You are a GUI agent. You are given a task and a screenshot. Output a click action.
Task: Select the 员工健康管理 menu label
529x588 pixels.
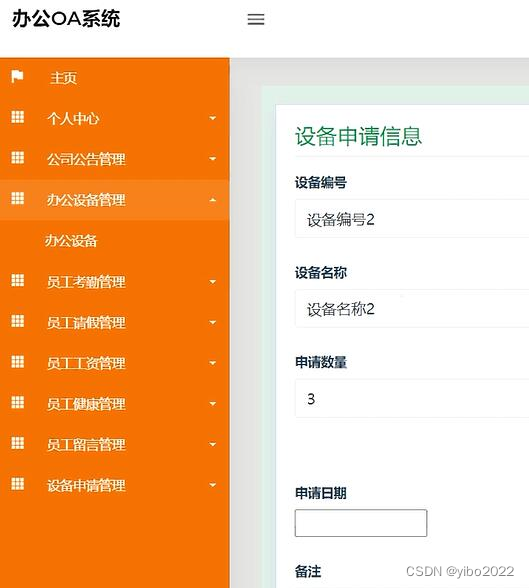pyautogui.click(x=86, y=404)
